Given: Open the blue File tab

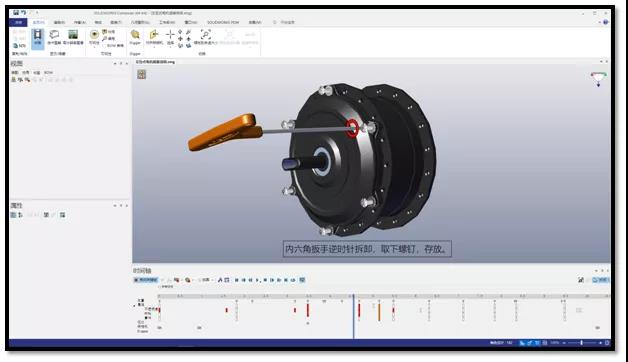Looking at the screenshot, I should 18,22.
